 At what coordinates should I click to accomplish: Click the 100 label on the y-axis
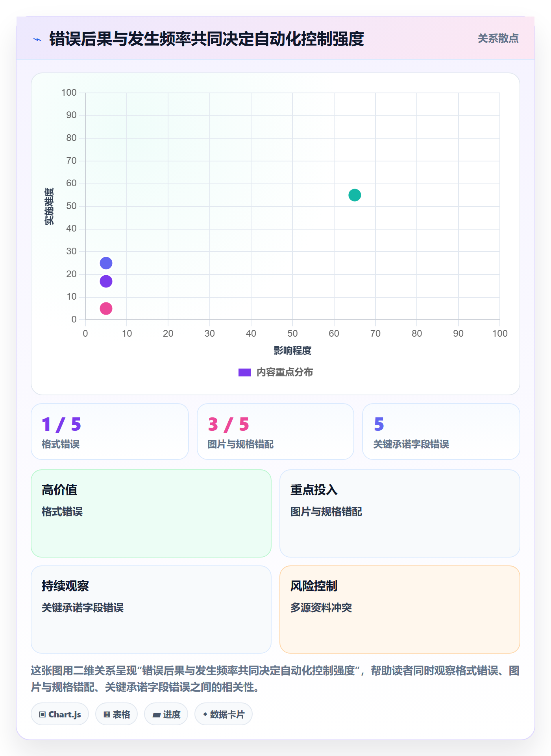pyautogui.click(x=69, y=93)
